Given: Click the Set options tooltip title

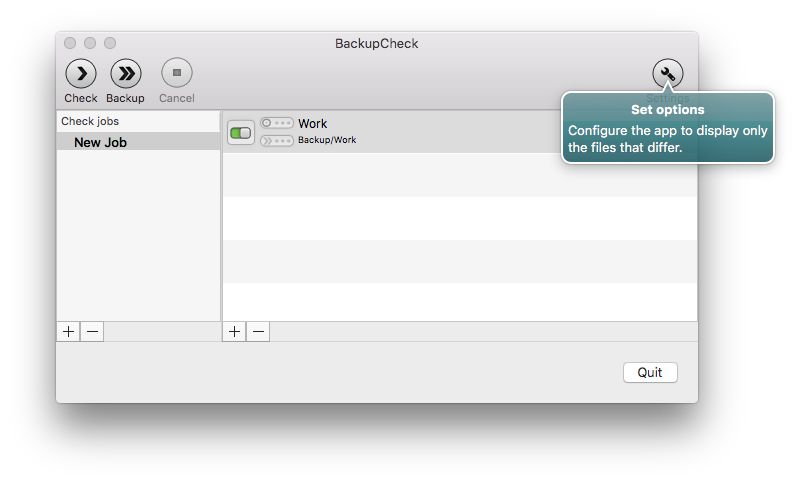Looking at the screenshot, I should 668,110.
